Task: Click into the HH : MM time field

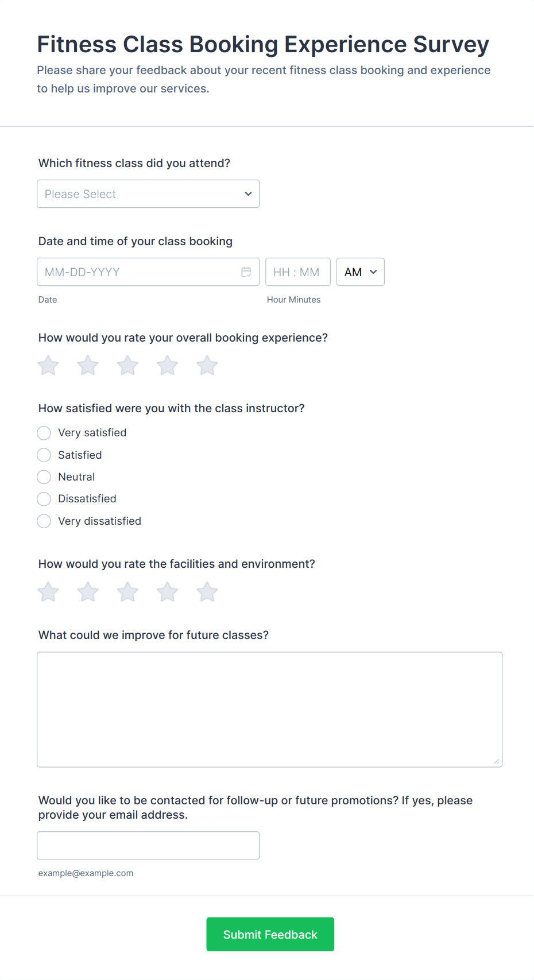Action: coord(298,272)
